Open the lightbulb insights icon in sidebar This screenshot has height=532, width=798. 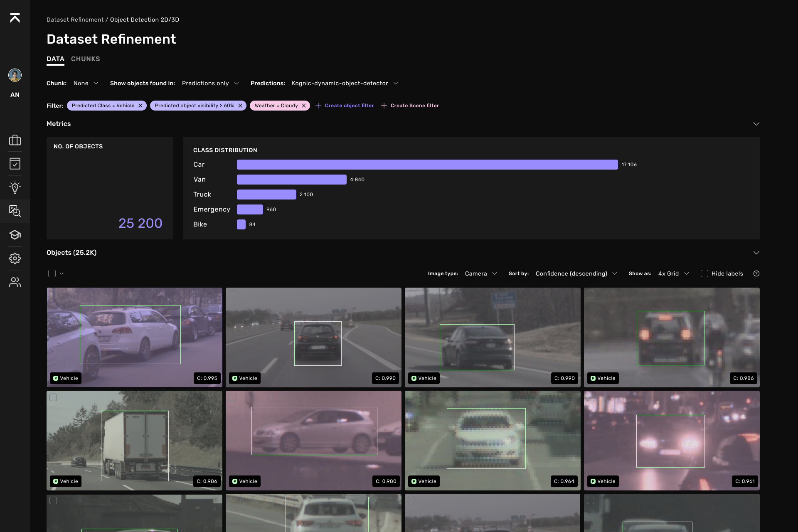point(15,187)
